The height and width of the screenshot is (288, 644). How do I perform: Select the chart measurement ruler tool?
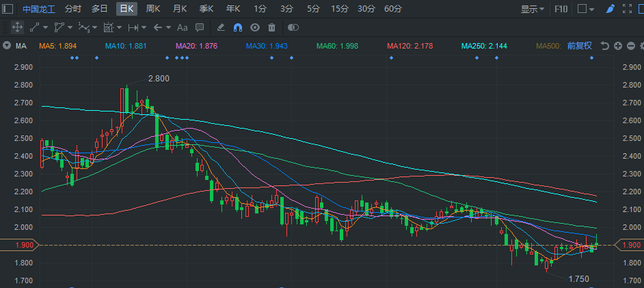coord(109,27)
